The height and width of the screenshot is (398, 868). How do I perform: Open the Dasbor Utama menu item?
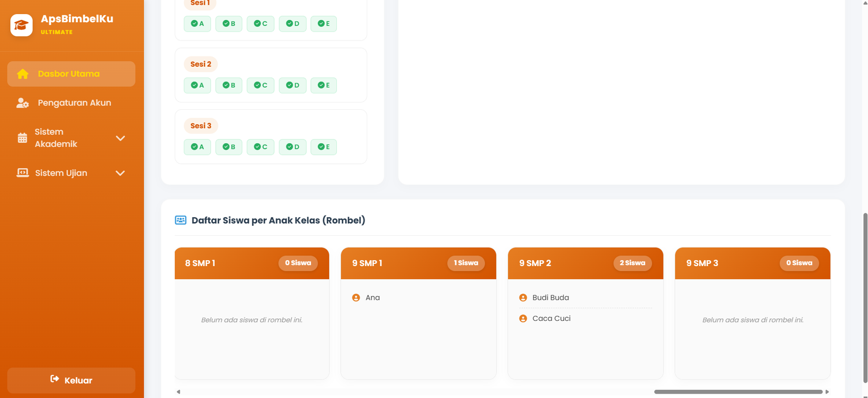[x=71, y=74]
